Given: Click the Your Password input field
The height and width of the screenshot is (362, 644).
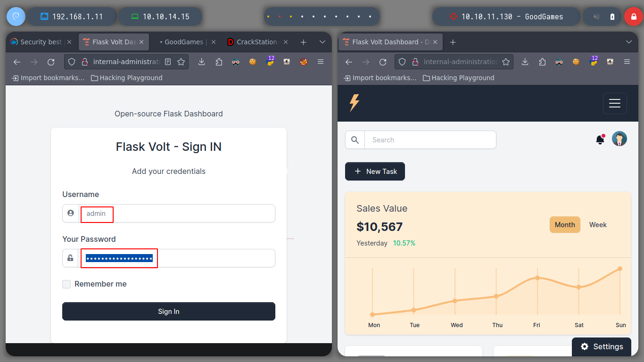Looking at the screenshot, I should tap(177, 258).
